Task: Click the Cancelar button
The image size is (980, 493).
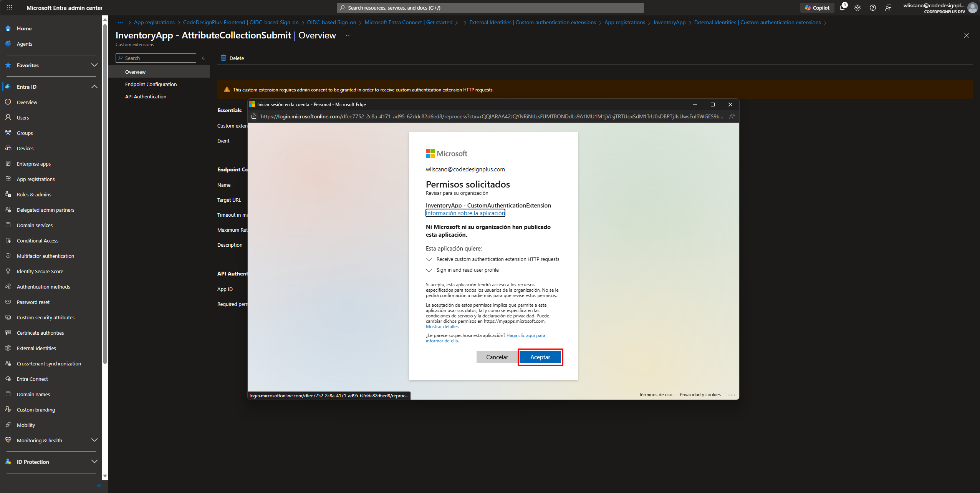Action: [497, 357]
